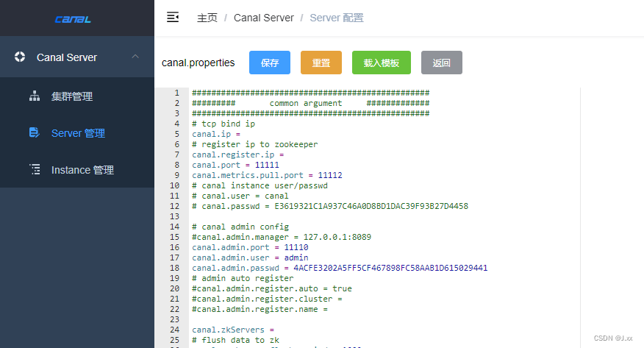Click 'canal.metrics.pull.port = 11112' line

pyautogui.click(x=267, y=175)
